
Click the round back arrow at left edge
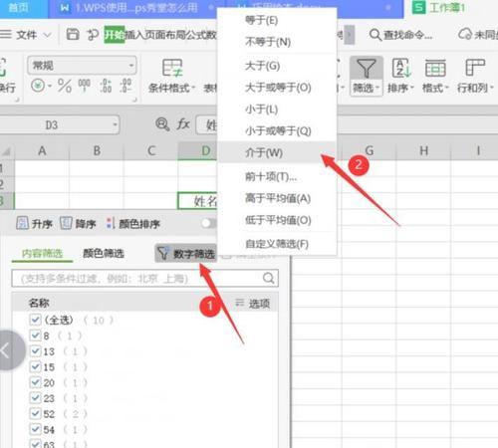tap(10, 350)
